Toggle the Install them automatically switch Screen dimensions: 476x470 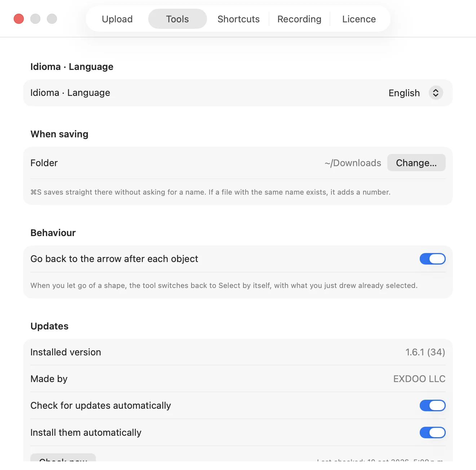pyautogui.click(x=433, y=433)
